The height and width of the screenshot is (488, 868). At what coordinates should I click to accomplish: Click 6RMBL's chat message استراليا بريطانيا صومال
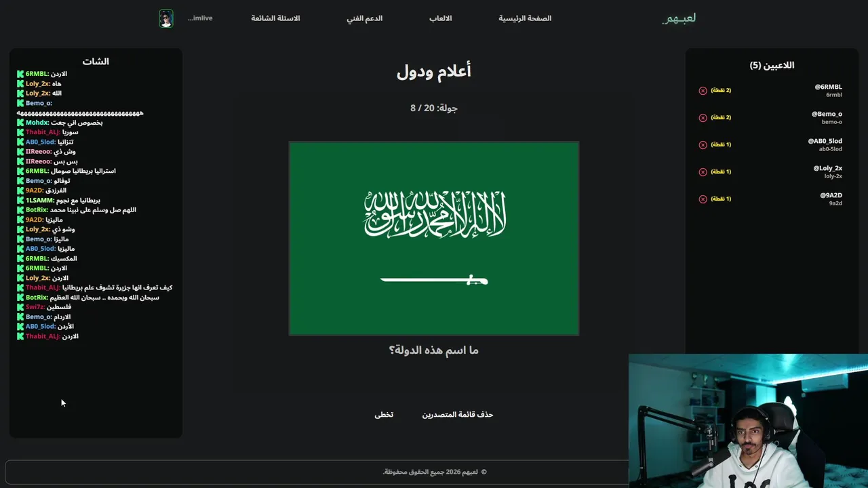pyautogui.click(x=83, y=171)
